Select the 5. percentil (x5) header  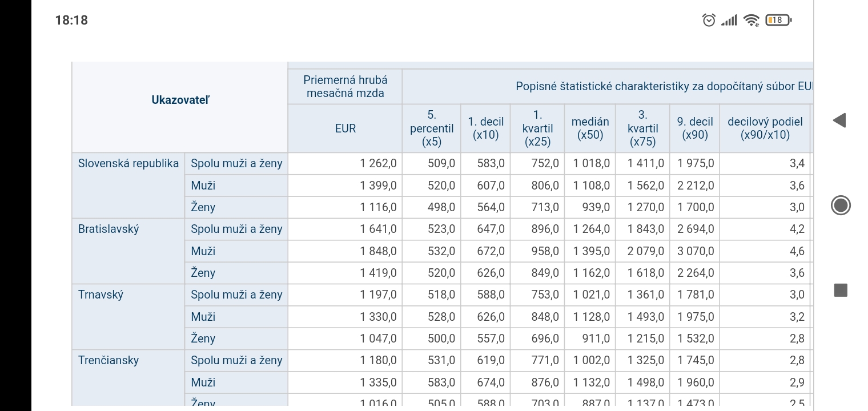coord(431,128)
